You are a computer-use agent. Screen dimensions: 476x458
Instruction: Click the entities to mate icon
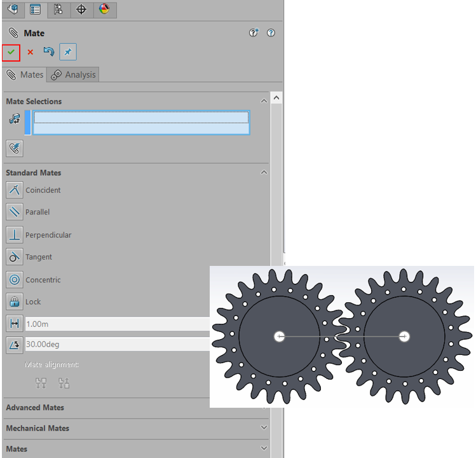pyautogui.click(x=15, y=119)
